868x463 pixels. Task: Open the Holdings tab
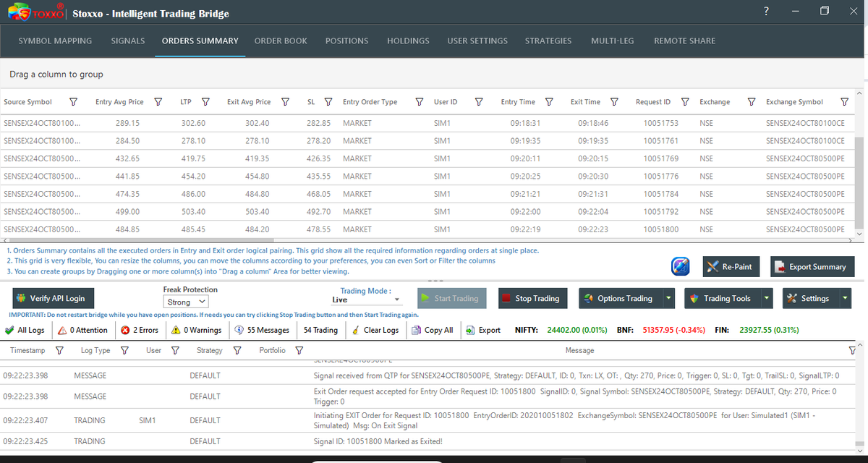[408, 41]
